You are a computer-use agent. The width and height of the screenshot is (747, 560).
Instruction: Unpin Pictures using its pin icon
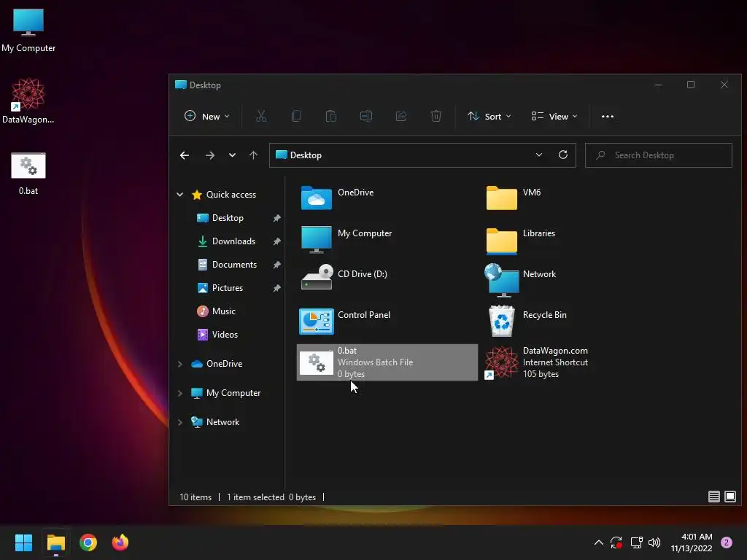pos(276,288)
